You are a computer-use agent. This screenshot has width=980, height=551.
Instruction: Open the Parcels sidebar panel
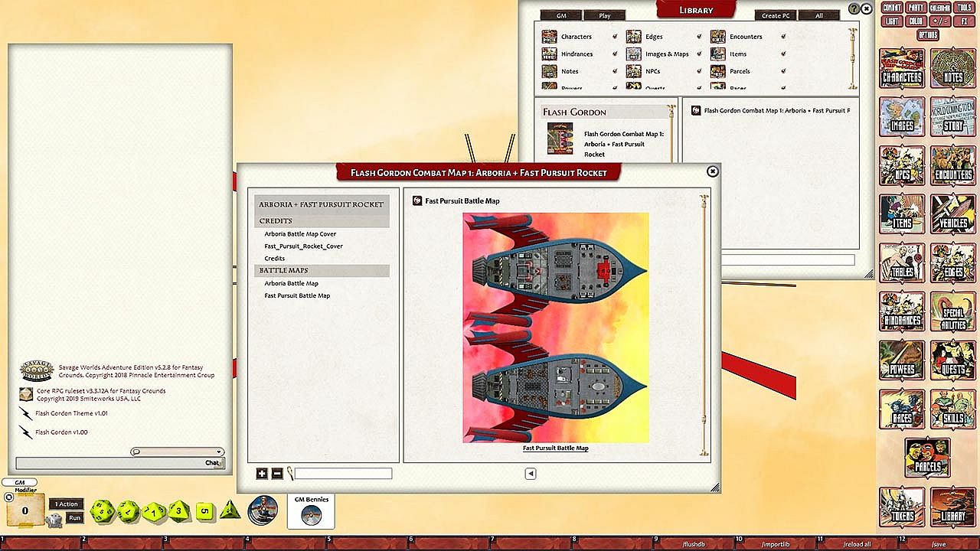927,458
